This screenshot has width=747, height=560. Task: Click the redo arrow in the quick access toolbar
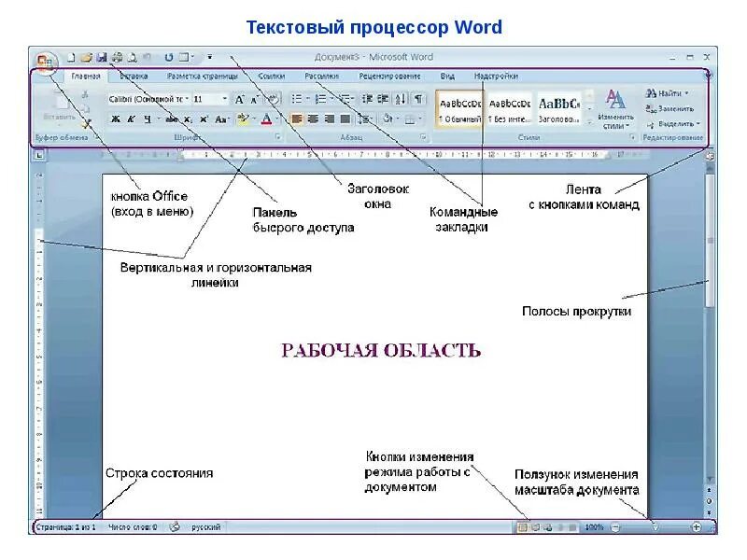pos(169,58)
